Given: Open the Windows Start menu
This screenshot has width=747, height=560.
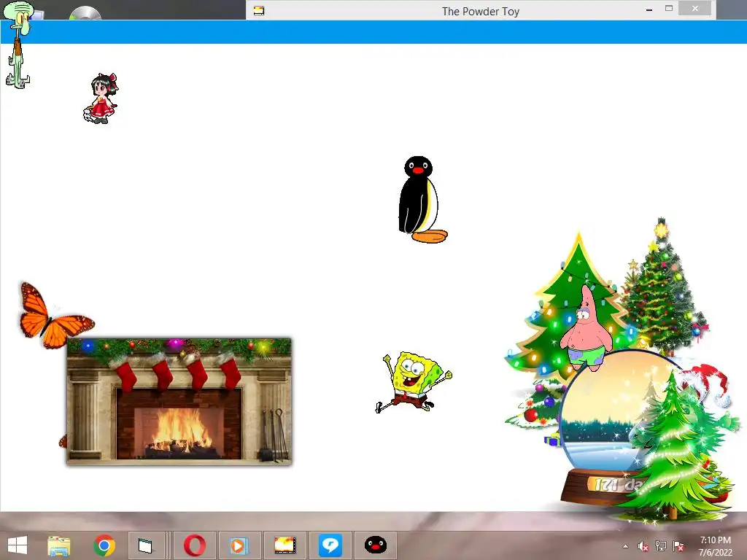Looking at the screenshot, I should pos(18,545).
